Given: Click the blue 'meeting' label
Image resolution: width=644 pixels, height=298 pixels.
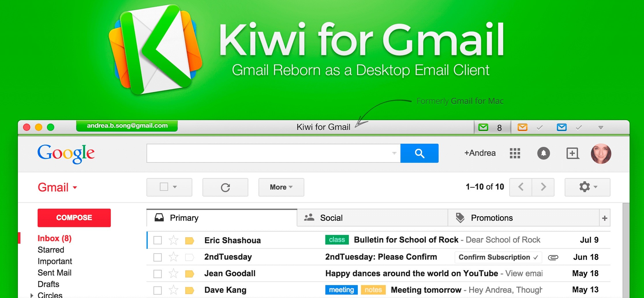Looking at the screenshot, I should pos(341,290).
